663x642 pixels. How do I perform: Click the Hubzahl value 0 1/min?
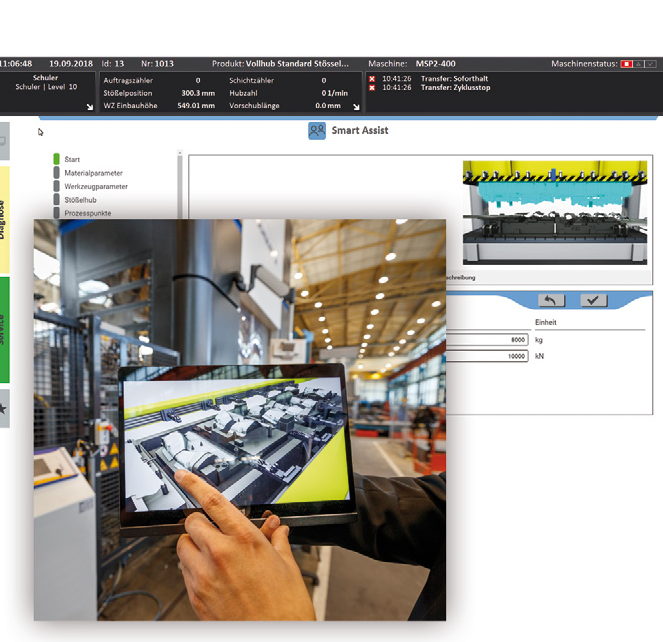[x=334, y=93]
